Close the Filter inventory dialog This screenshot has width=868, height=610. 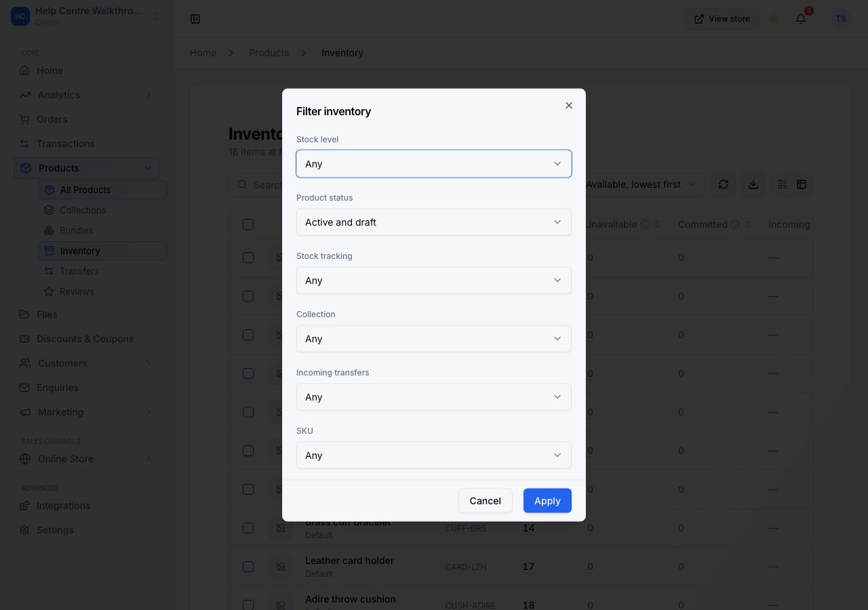point(569,105)
